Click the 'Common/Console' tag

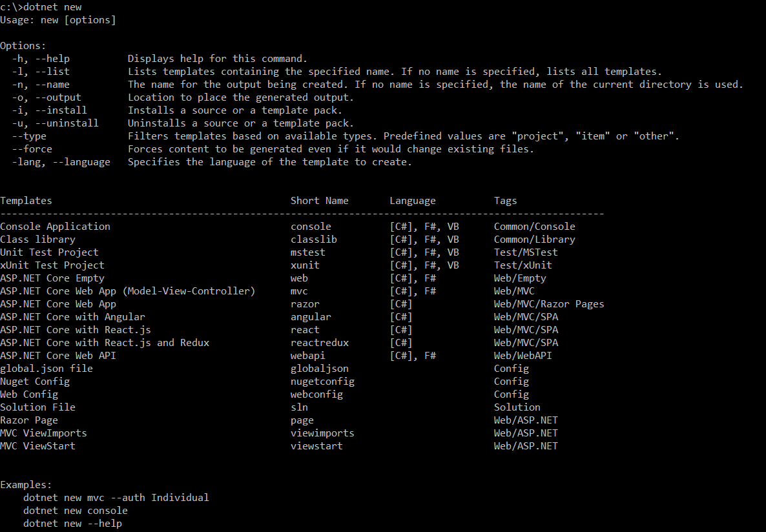[534, 227]
